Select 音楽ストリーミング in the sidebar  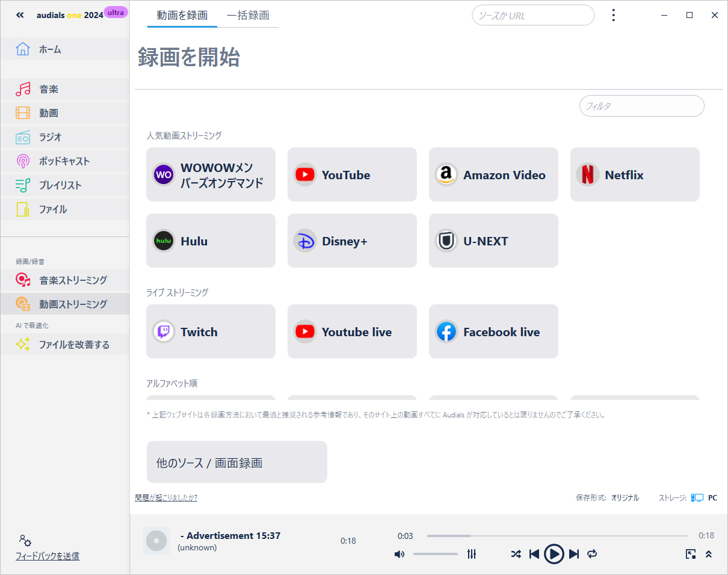point(64,280)
